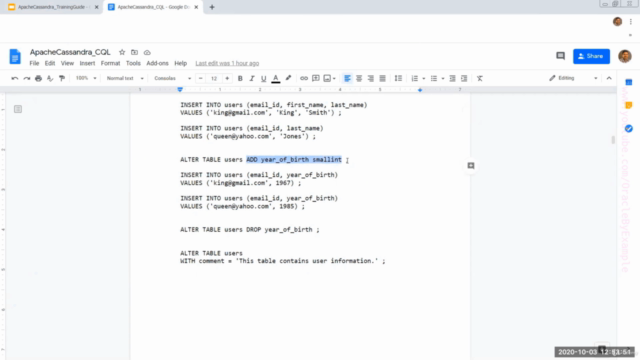Open the Insert menu

[87, 63]
